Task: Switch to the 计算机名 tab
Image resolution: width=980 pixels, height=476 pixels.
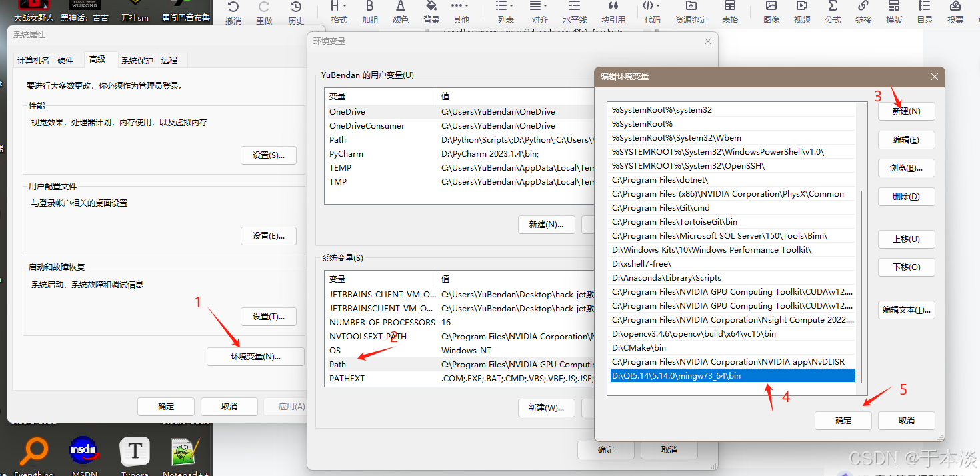Action: click(x=33, y=60)
